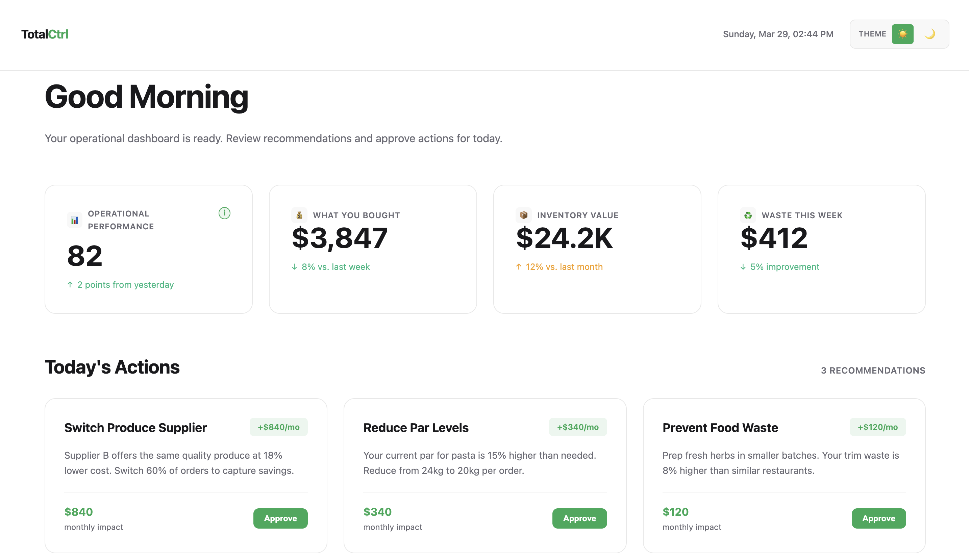969x560 pixels.
Task: Click the Switch Produce Supplier title
Action: (x=135, y=427)
